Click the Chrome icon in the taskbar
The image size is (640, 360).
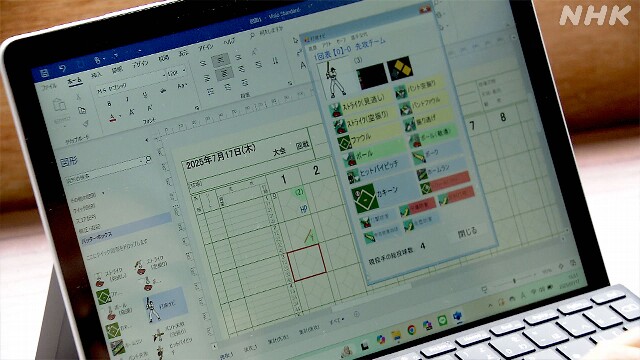pos(412,329)
